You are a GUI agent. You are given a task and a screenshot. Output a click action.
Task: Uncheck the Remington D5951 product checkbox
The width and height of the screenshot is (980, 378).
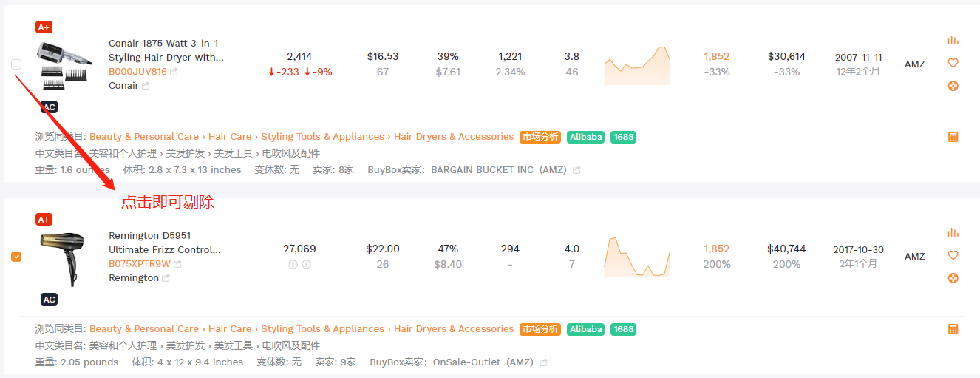(x=16, y=257)
